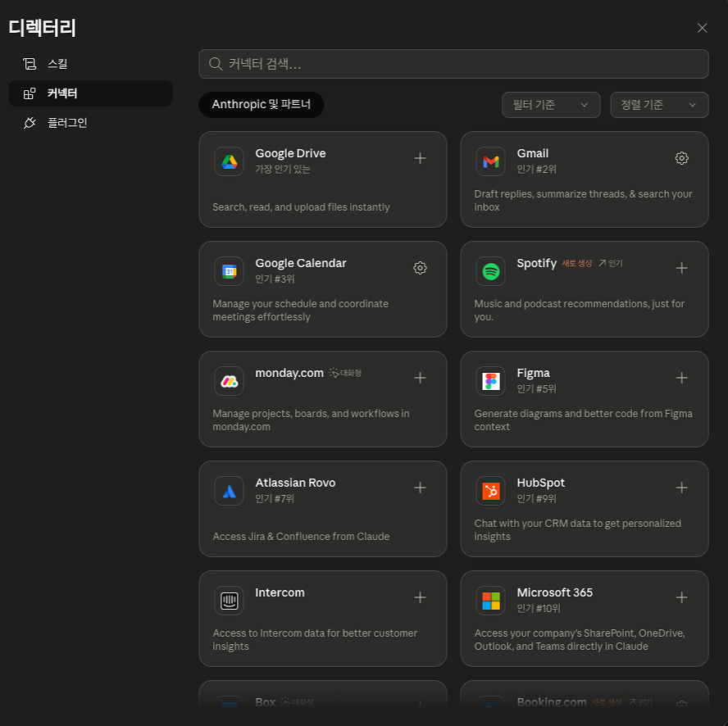The width and height of the screenshot is (728, 726).
Task: Add the Microsoft 365 connector plus icon
Action: click(681, 597)
